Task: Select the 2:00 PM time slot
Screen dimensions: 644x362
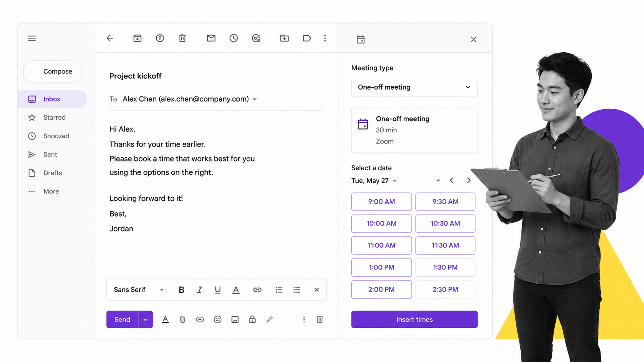Action: (381, 289)
